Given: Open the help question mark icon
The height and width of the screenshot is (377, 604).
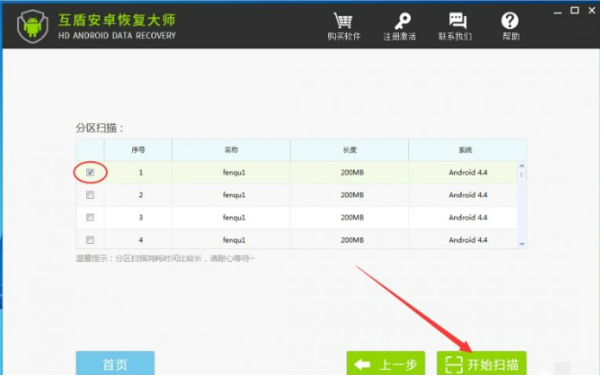Looking at the screenshot, I should pos(509,21).
